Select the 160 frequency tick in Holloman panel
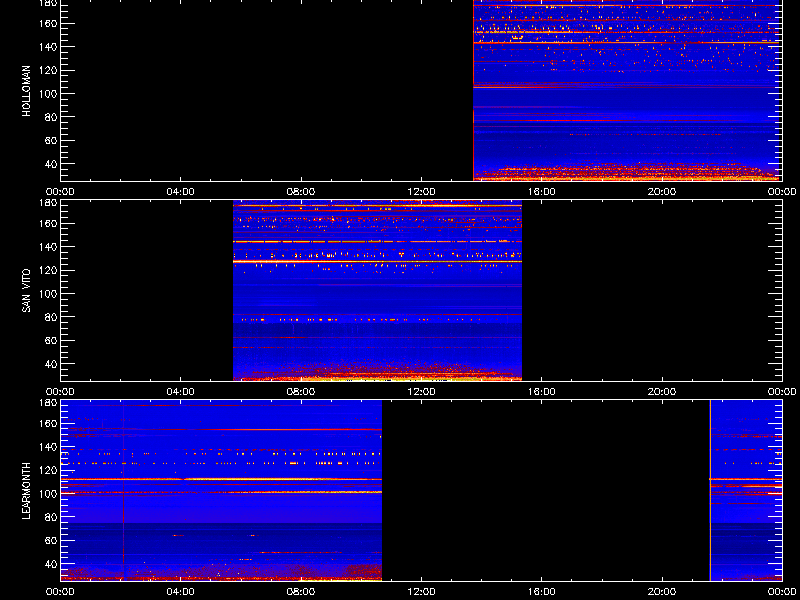Image resolution: width=800 pixels, height=600 pixels. pyautogui.click(x=49, y=23)
